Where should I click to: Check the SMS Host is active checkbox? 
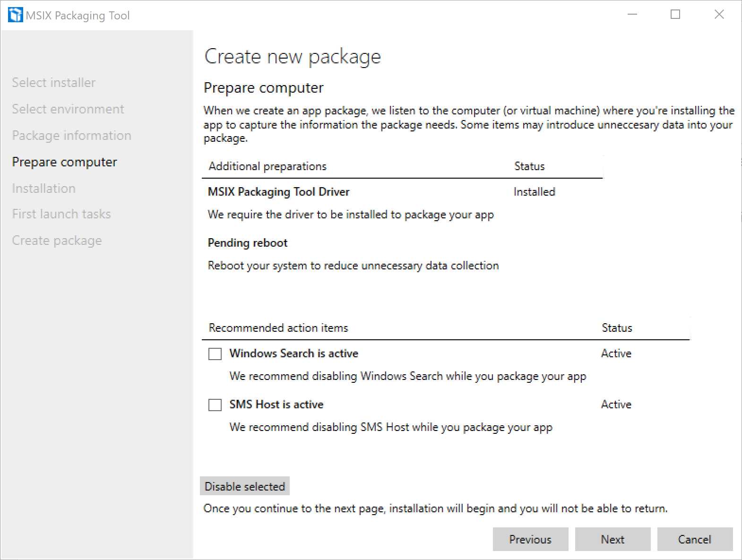pos(215,405)
